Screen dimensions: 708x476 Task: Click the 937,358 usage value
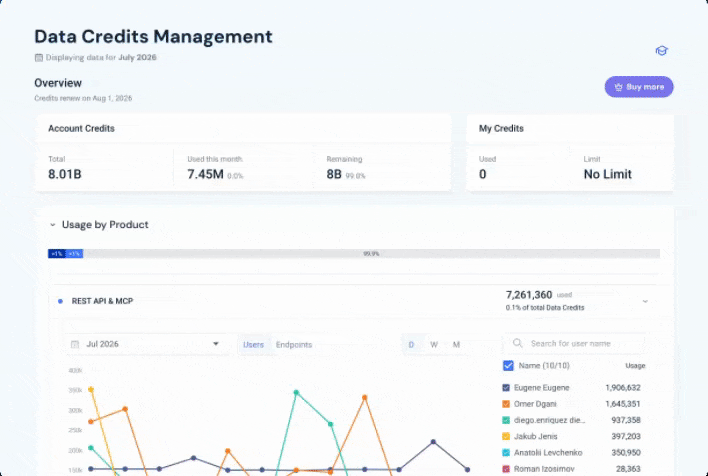click(x=626, y=420)
